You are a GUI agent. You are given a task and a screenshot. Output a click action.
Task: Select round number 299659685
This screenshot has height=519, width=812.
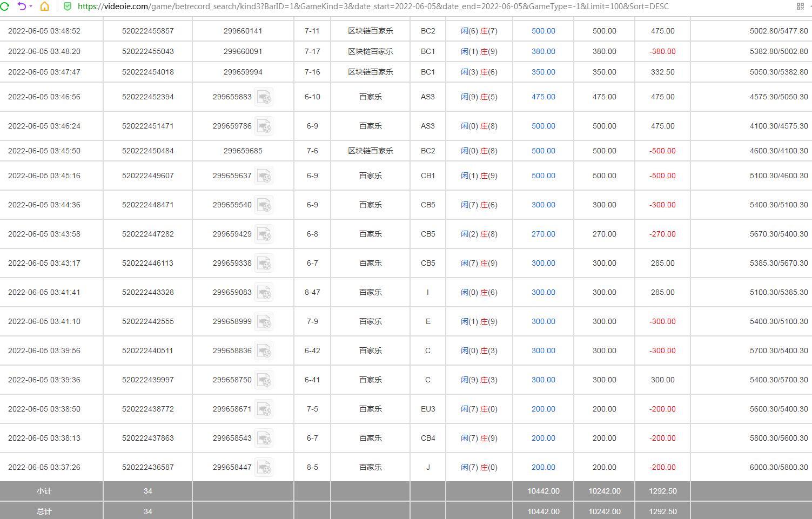(243, 151)
